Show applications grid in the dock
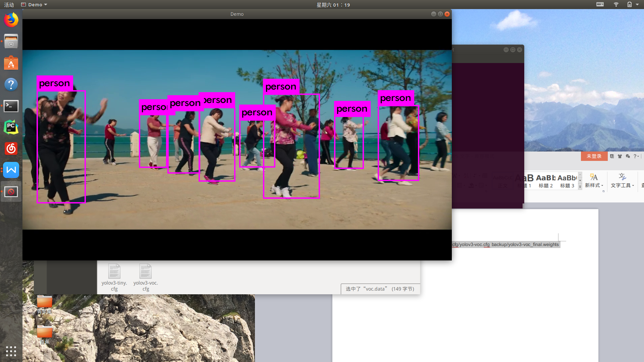 [x=11, y=351]
